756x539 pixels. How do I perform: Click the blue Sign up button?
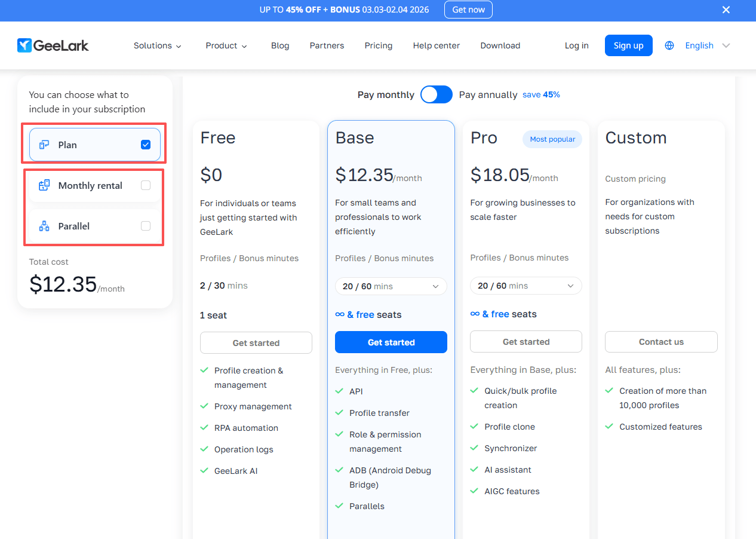pos(628,45)
